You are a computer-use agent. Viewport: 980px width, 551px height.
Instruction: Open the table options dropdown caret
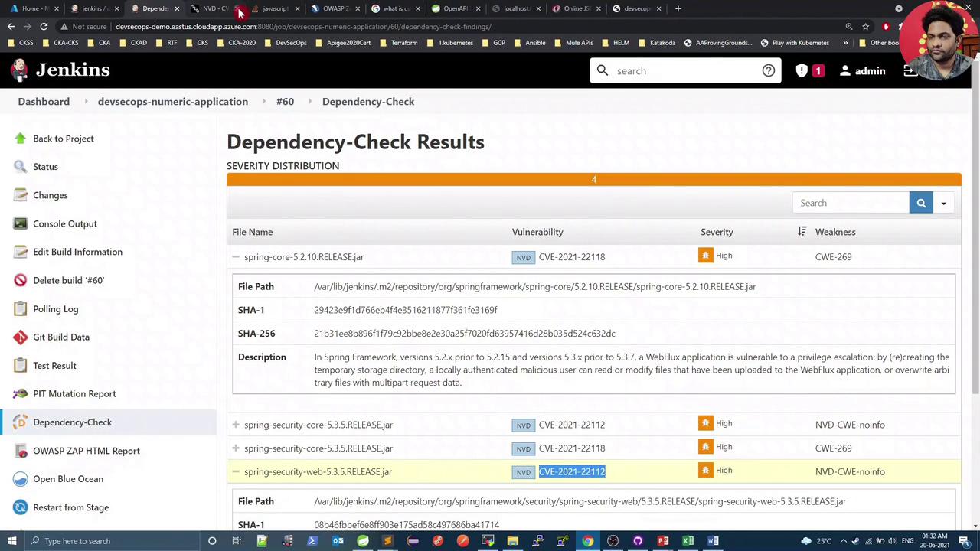(x=943, y=204)
